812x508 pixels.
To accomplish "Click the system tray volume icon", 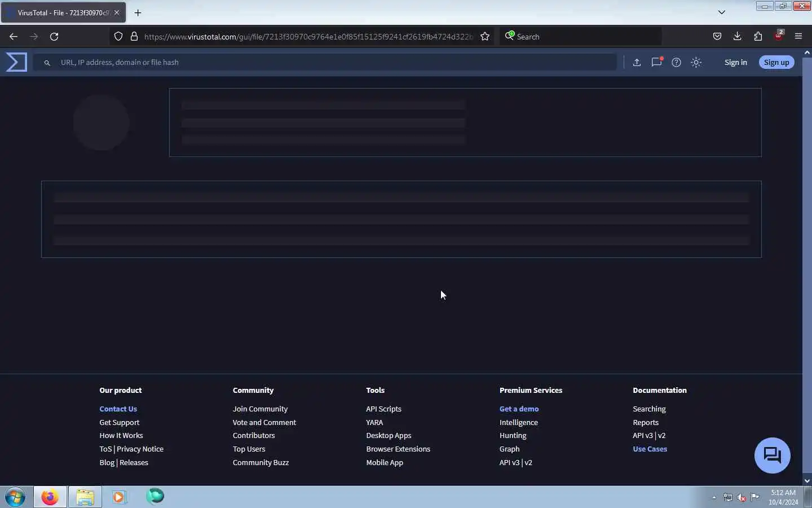I will (x=742, y=498).
